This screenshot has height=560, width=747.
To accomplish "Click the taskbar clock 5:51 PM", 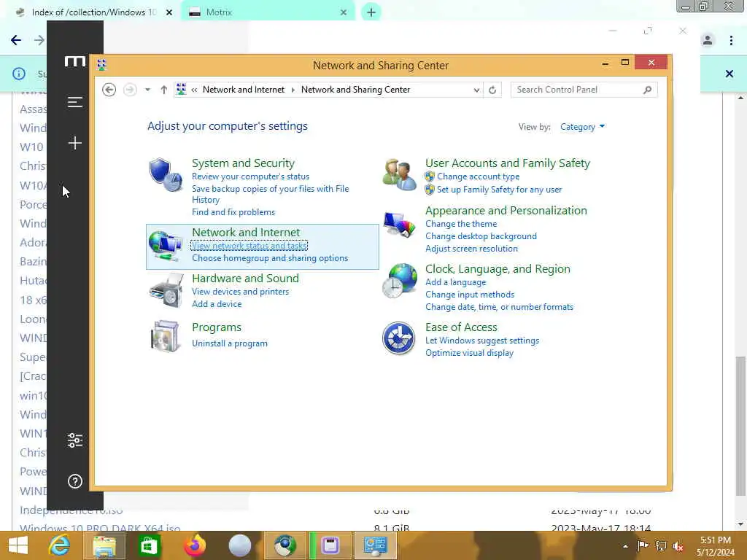I will click(x=715, y=540).
